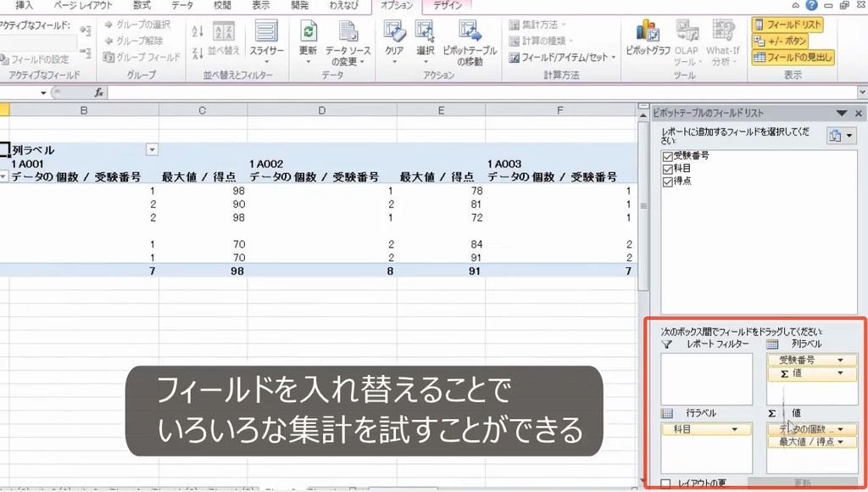Select the 1 A003 column label cell
The width and height of the screenshot is (868, 492).
pos(561,164)
